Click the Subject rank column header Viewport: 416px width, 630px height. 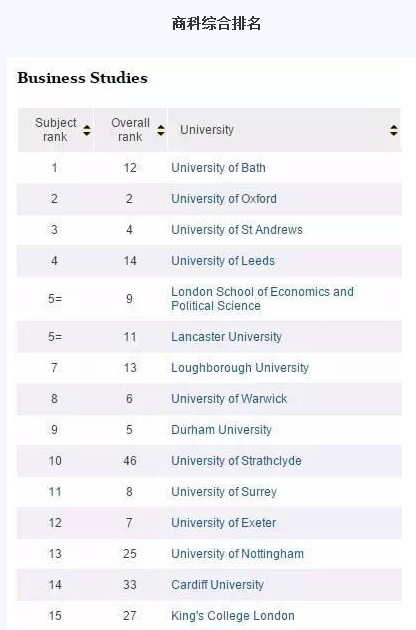pos(55,130)
